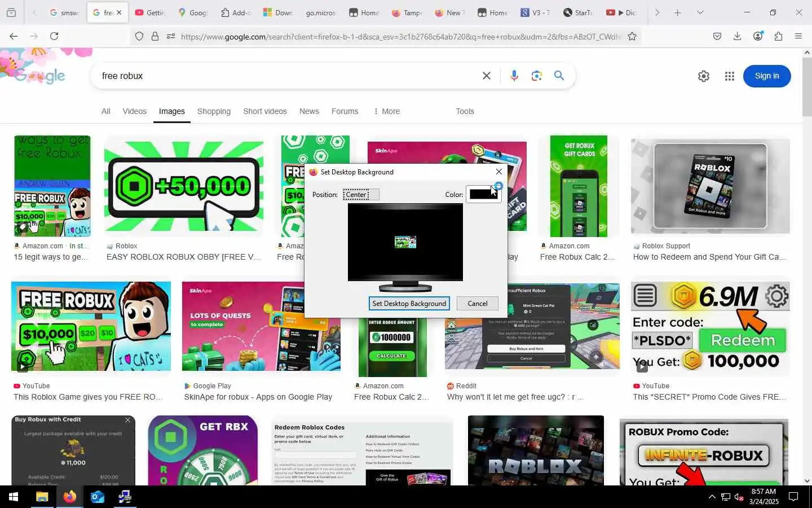Screen dimensions: 812x508
Task: Open the Pocket save icon in toolbar
Action: coord(717,36)
